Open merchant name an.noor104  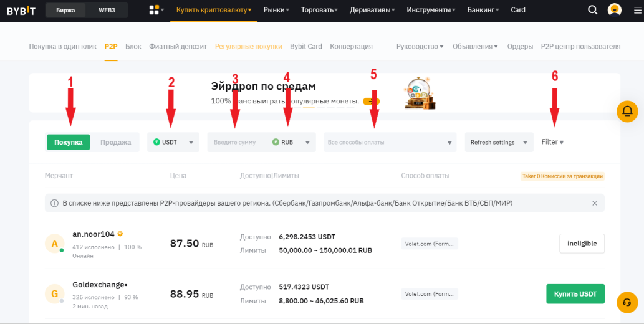94,234
